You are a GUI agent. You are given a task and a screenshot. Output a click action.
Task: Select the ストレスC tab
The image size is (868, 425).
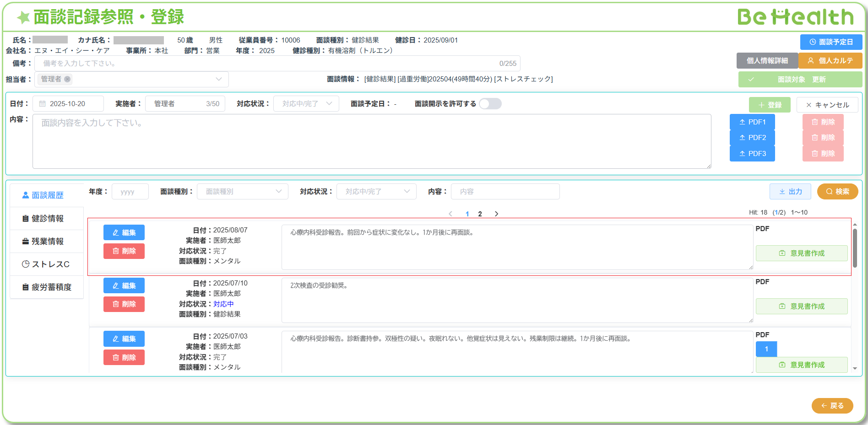(47, 264)
